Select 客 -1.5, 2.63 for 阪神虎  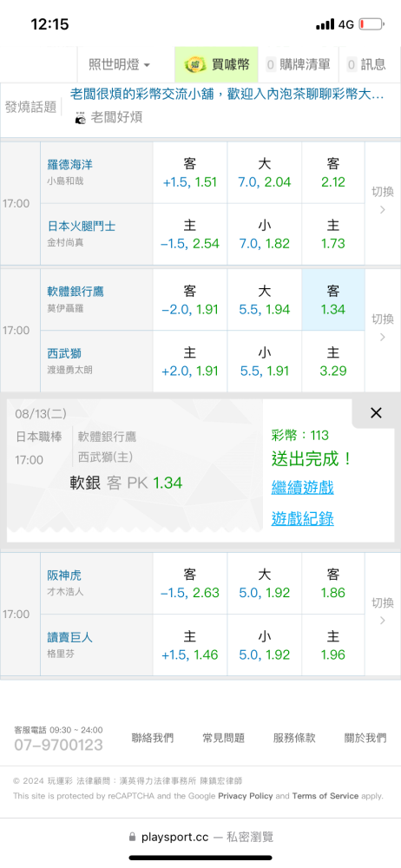[190, 583]
